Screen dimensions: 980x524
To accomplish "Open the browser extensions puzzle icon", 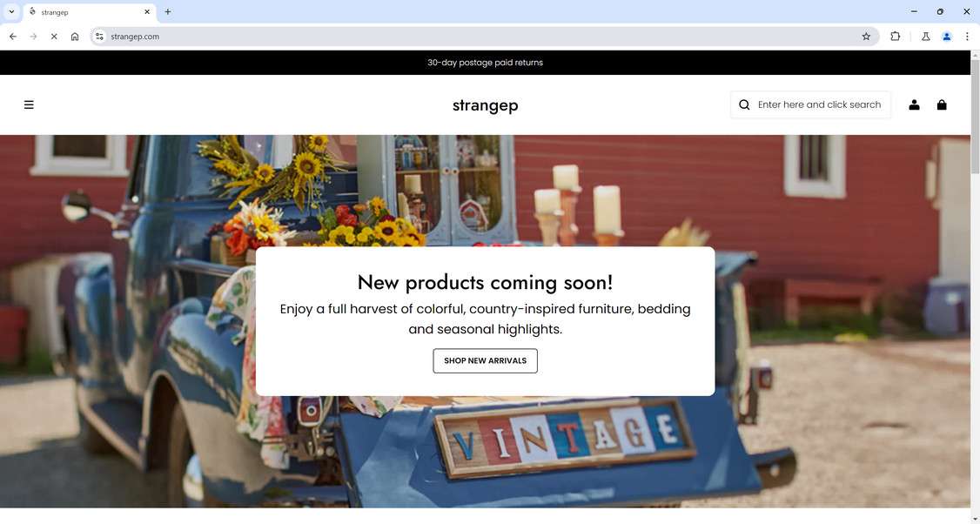I will pyautogui.click(x=895, y=37).
